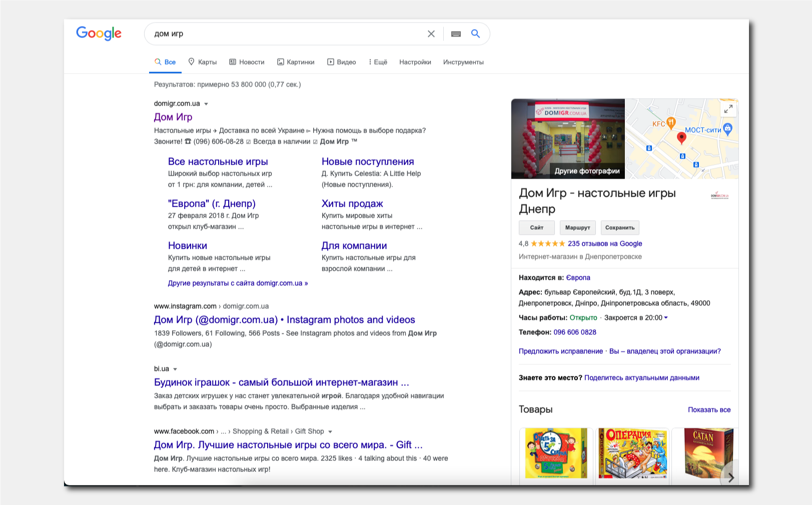Click Поделитесь актуальными данными link
Screen dimensions: 812x505
(642, 378)
